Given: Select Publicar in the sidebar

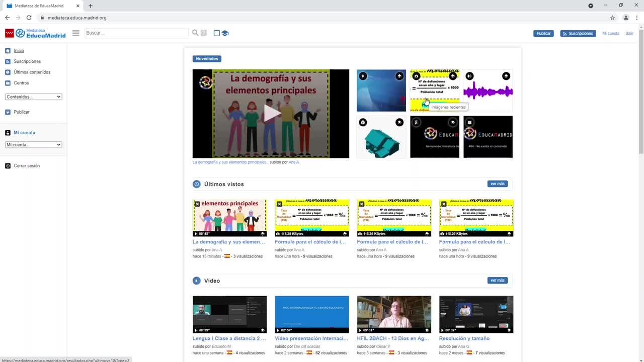Looking at the screenshot, I should point(22,112).
